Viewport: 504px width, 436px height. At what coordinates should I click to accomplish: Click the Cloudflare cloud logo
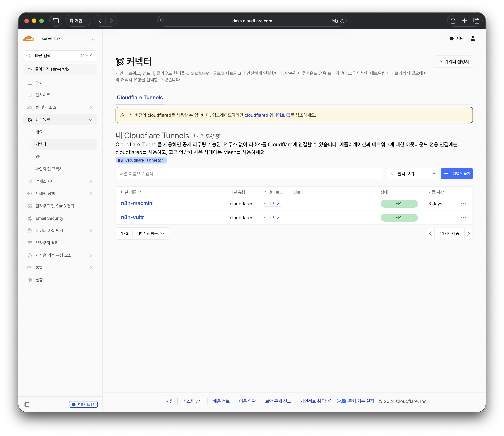(x=28, y=38)
